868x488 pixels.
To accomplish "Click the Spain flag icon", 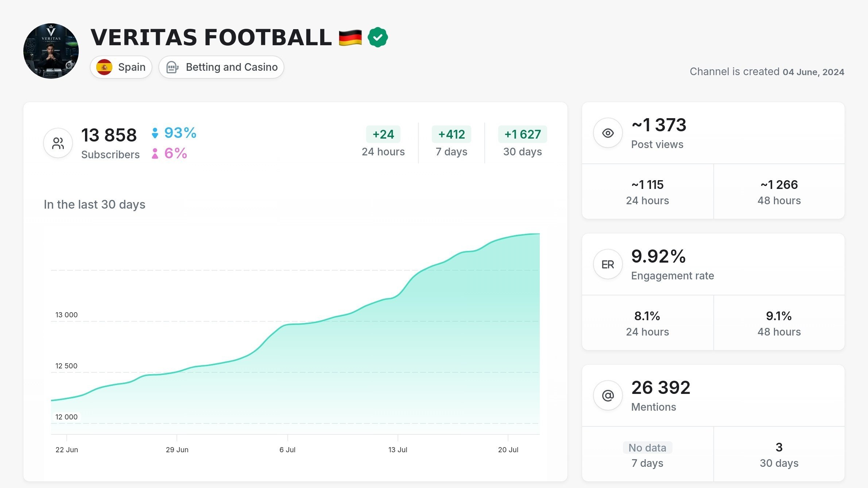I will click(x=104, y=67).
